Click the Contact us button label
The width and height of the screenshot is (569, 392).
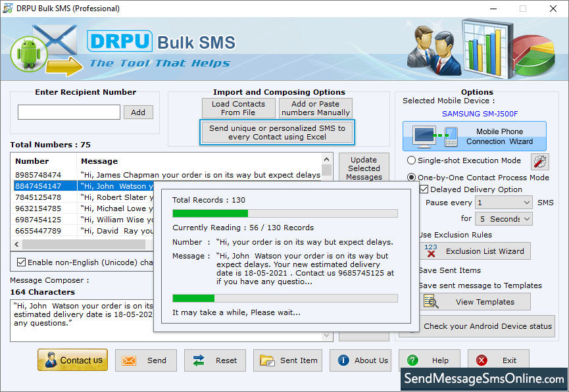[82, 360]
